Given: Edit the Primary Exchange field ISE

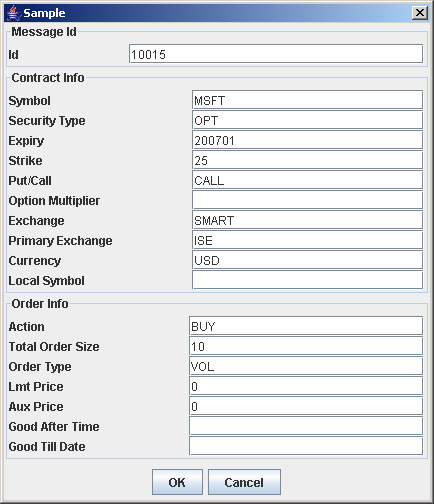Looking at the screenshot, I should coord(307,240).
